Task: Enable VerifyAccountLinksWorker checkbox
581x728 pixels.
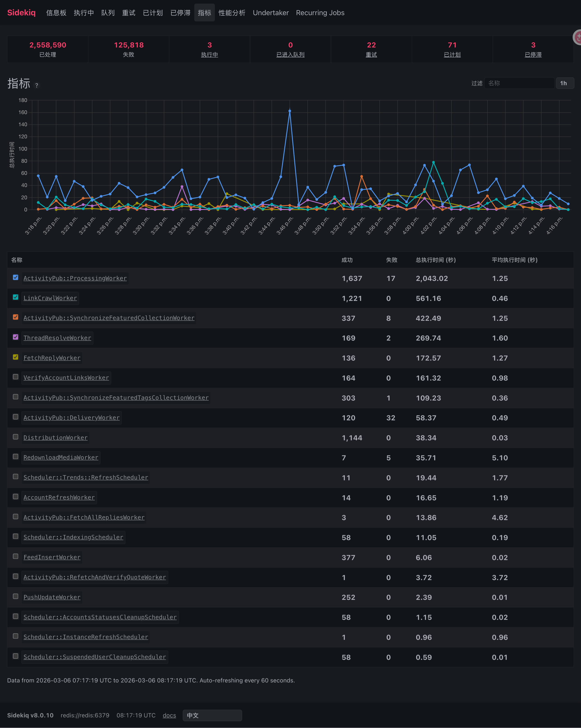Action: (16, 377)
